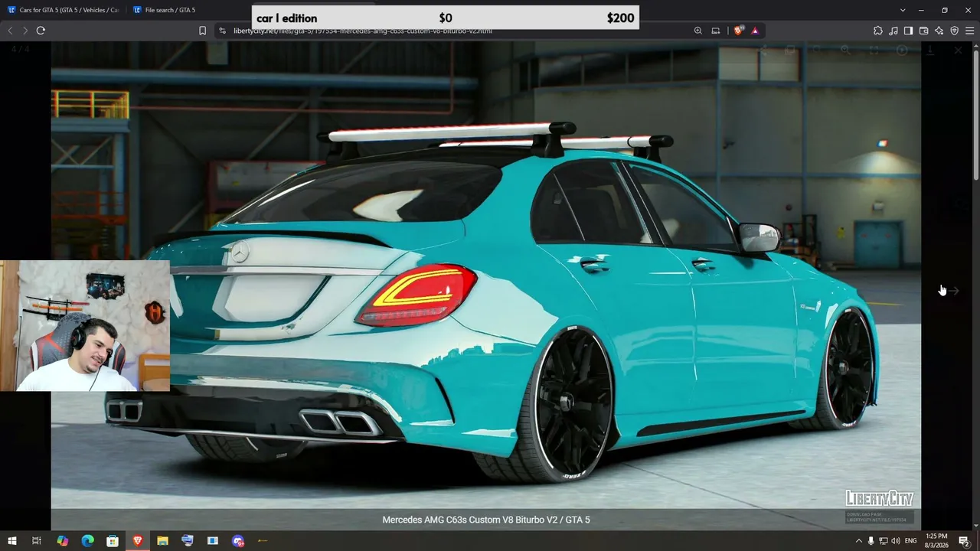Toggle fullscreen in the lightbox toolbar
Image resolution: width=980 pixels, height=551 pixels.
pos(874,51)
